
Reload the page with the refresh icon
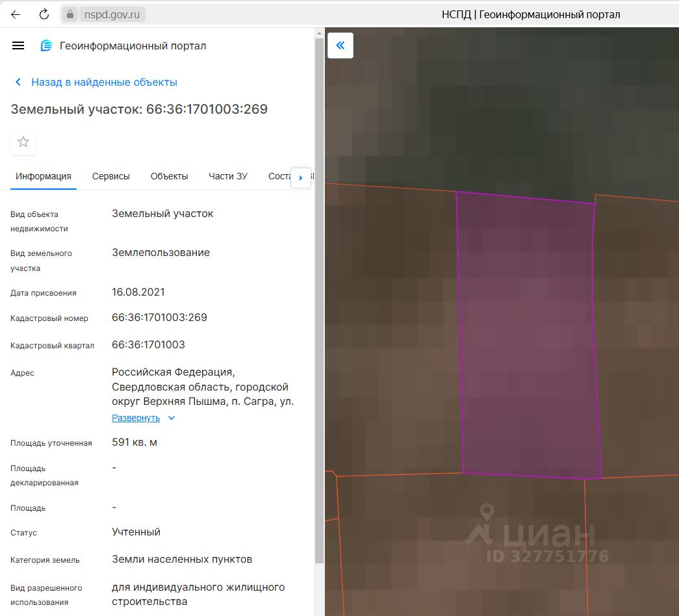44,14
